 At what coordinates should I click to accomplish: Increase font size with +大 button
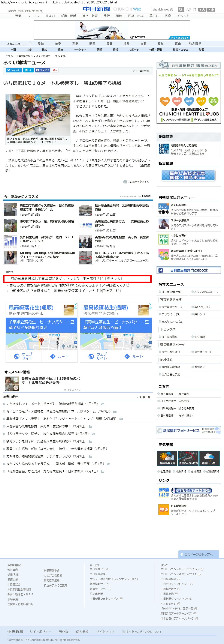click(202, 9)
